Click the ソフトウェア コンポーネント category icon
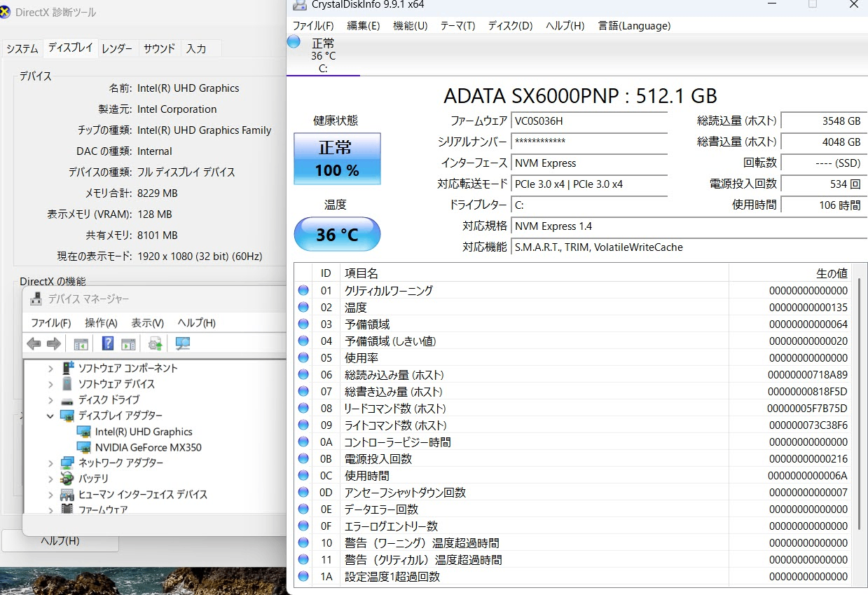Viewport: 868px width, 595px height. (67, 368)
